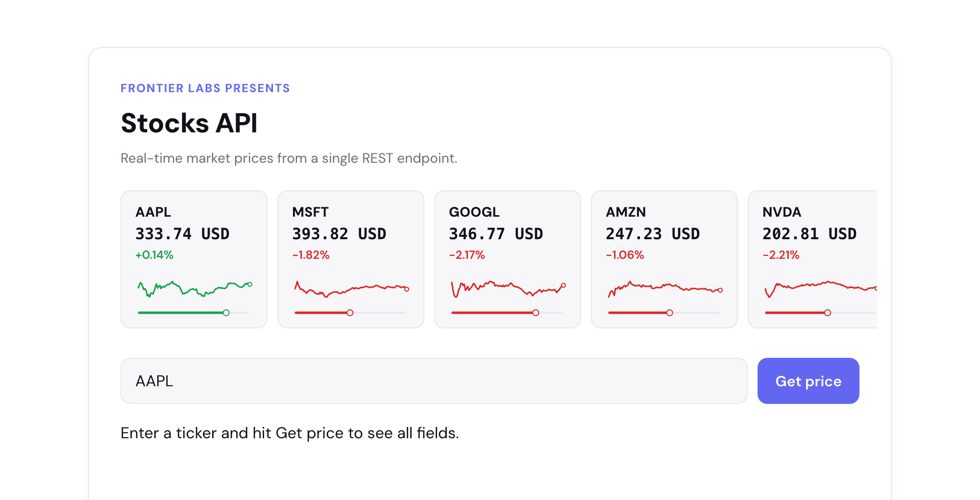Screen dimensions: 980x500
Task: Focus the ticker input field containing AAPL
Action: coord(434,381)
